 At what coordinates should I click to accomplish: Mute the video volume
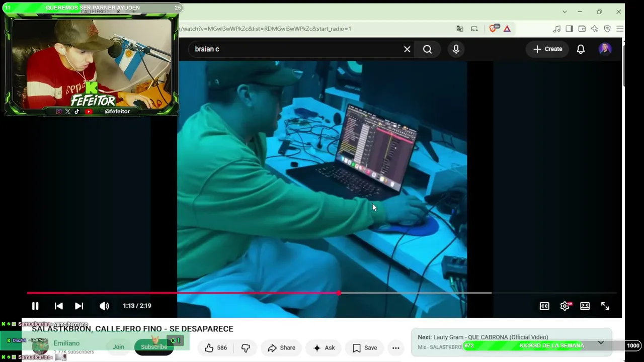click(x=104, y=306)
